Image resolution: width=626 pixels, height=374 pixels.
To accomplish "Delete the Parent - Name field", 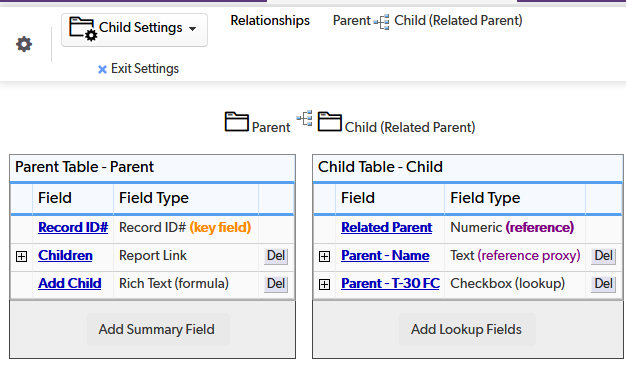I will pyautogui.click(x=603, y=256).
